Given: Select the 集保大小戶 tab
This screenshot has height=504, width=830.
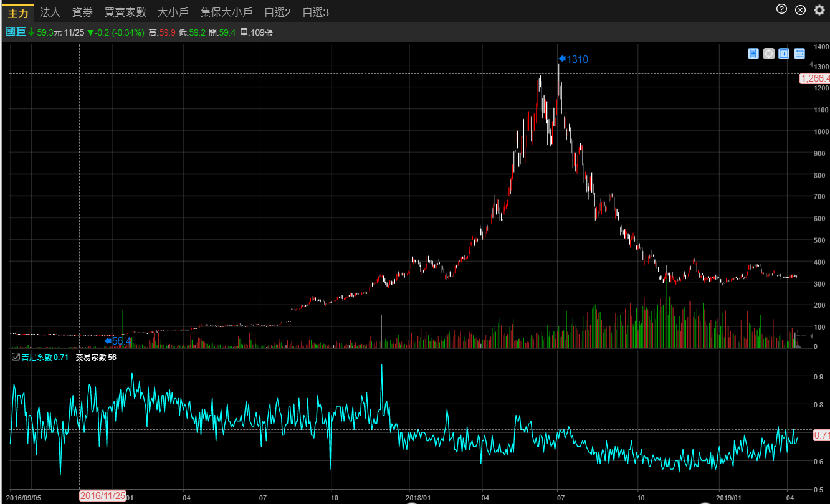Looking at the screenshot, I should click(226, 12).
